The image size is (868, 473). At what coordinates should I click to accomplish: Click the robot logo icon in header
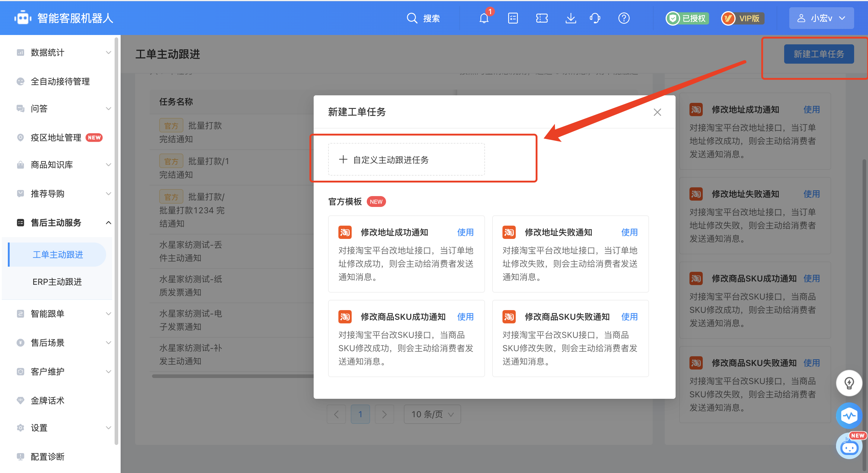tap(23, 18)
